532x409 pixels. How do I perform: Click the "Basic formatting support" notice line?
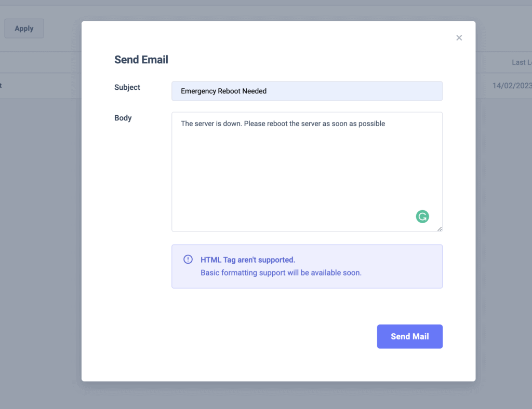(x=281, y=273)
